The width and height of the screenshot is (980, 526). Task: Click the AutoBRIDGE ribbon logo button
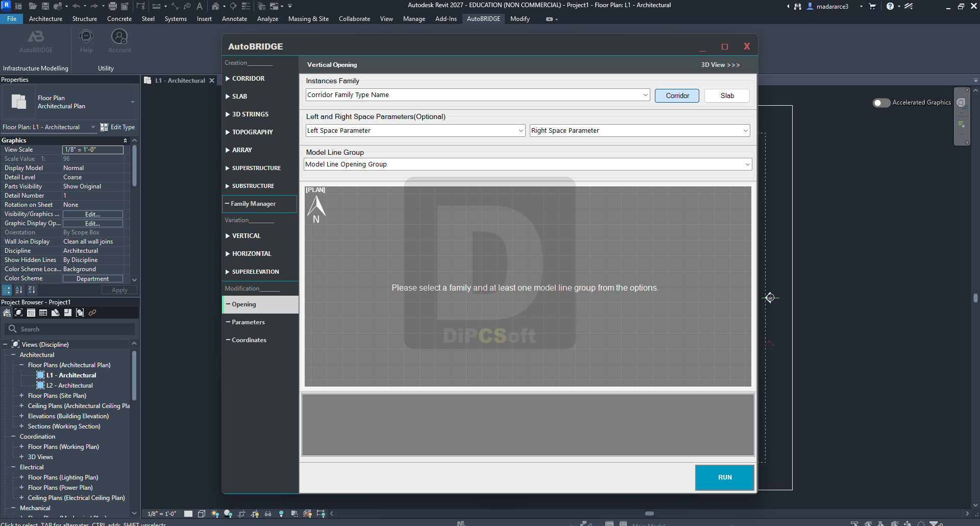point(36,40)
